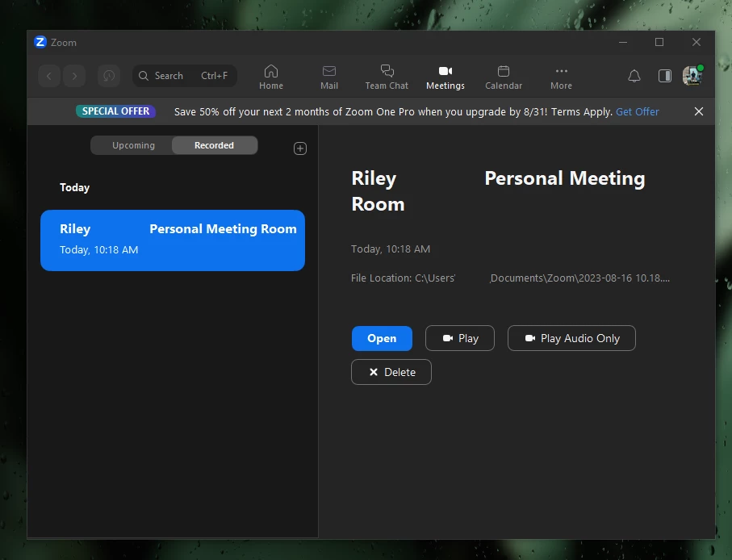The width and height of the screenshot is (732, 560).
Task: Switch to the Recorded meetings list
Action: tap(215, 145)
